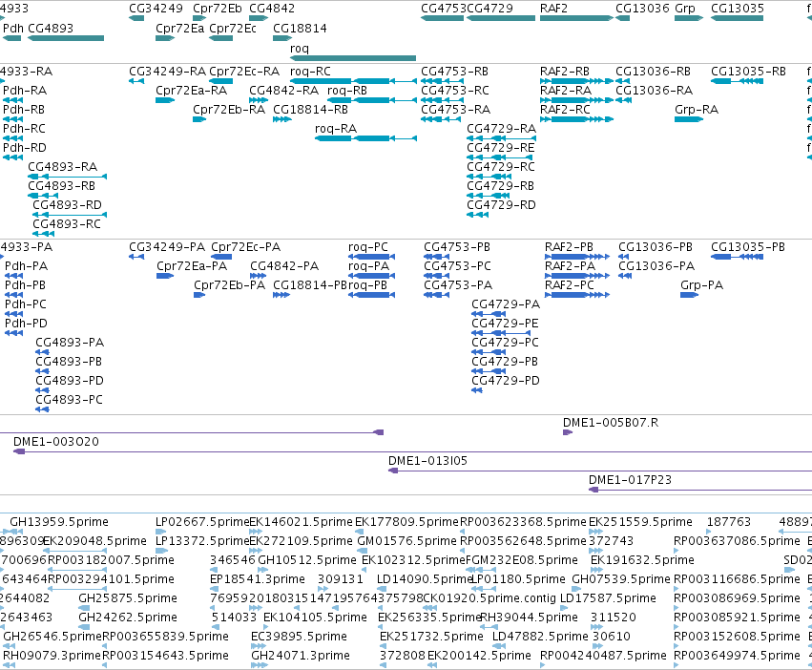Click the DME1-013I05 clone label

tap(427, 461)
